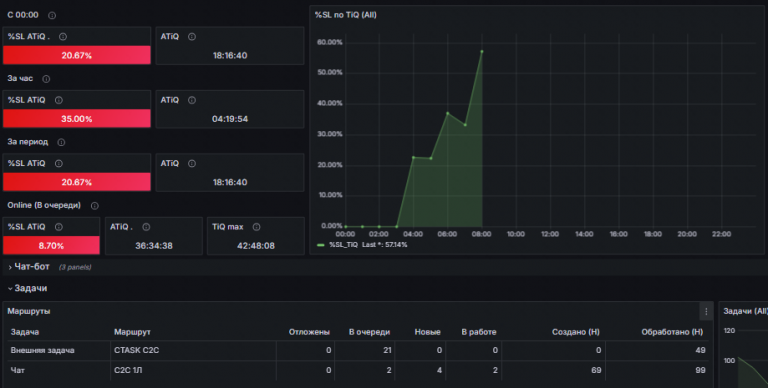Click the graph data point at 04:00

[x=413, y=157]
